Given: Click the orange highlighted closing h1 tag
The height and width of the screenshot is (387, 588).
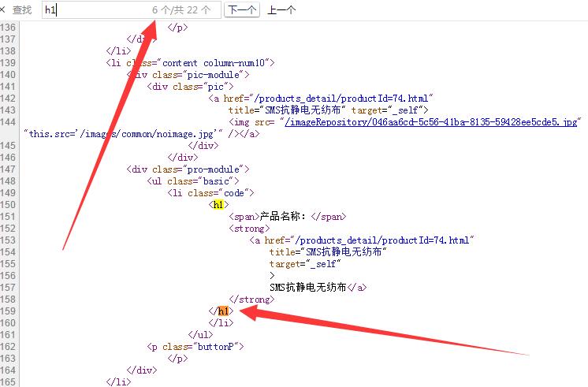Looking at the screenshot, I should point(224,311).
